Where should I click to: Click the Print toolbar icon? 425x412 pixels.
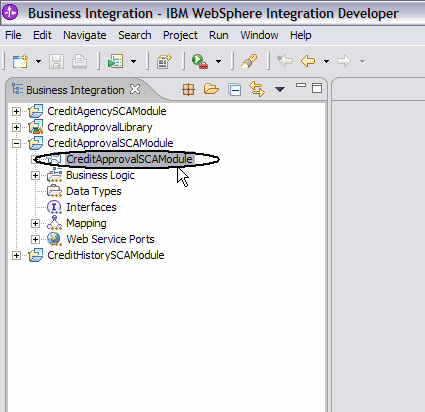pos(80,61)
